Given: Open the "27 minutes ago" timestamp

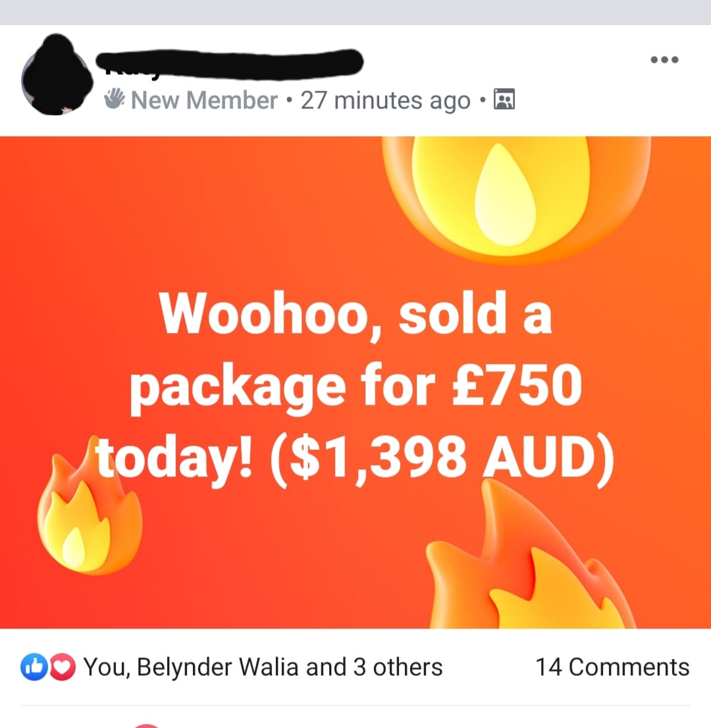Looking at the screenshot, I should point(385,100).
